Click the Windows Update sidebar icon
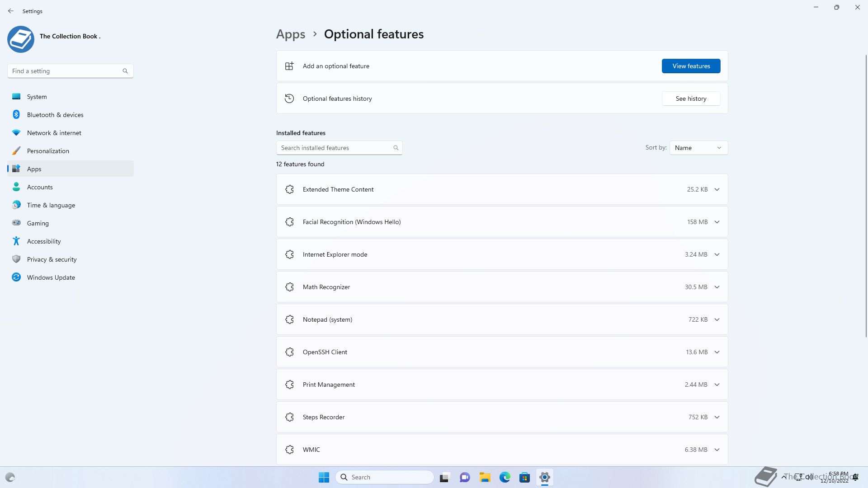This screenshot has width=868, height=488. point(16,277)
